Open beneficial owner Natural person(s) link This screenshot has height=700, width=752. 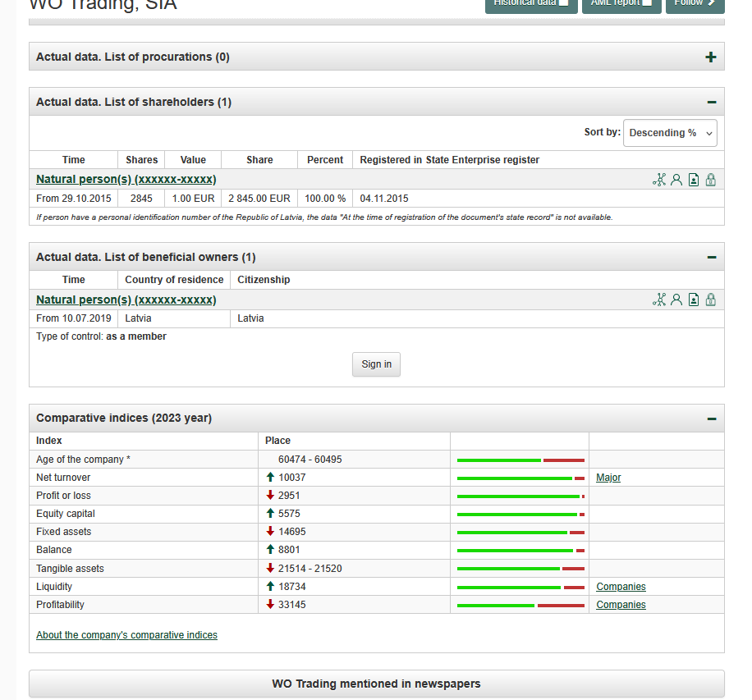(126, 300)
